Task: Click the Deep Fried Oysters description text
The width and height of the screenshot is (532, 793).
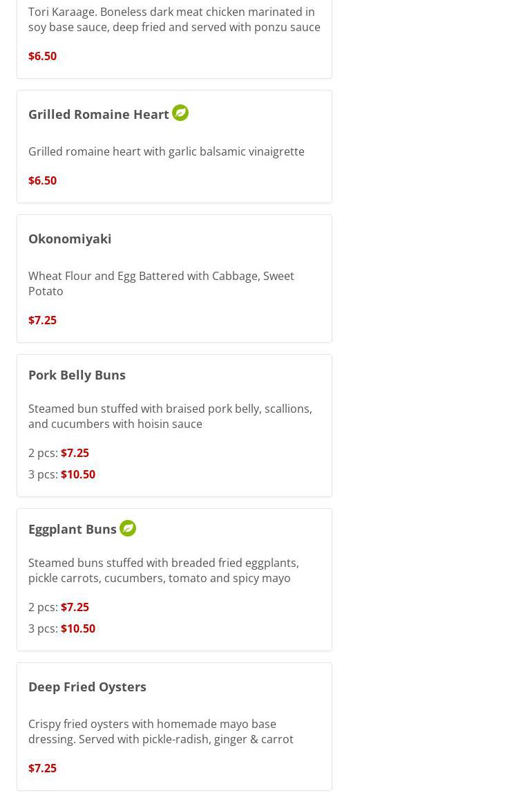Action: tap(160, 731)
